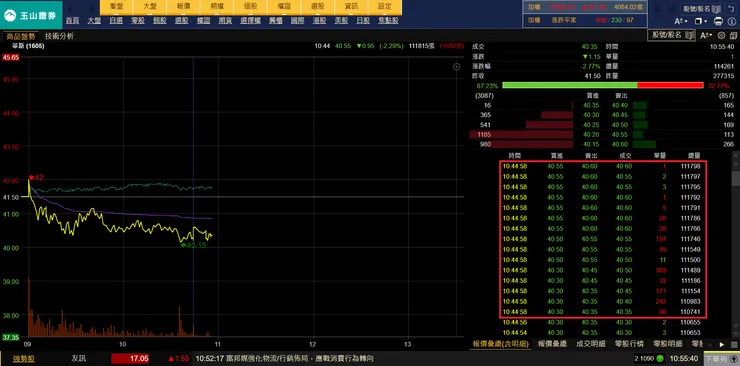Click the 強勢股 label in the ticker bar
Screen dimensions: 740x366
click(x=23, y=359)
